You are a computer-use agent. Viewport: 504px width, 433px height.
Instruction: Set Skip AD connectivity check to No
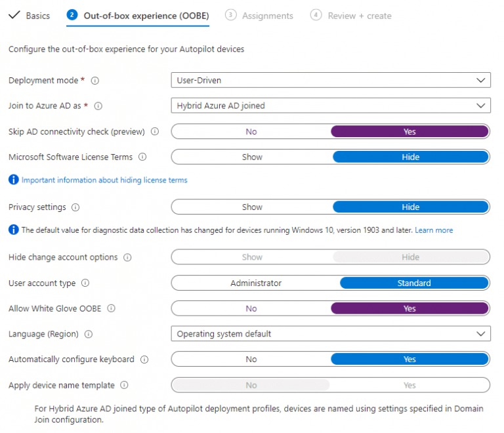[x=251, y=131]
